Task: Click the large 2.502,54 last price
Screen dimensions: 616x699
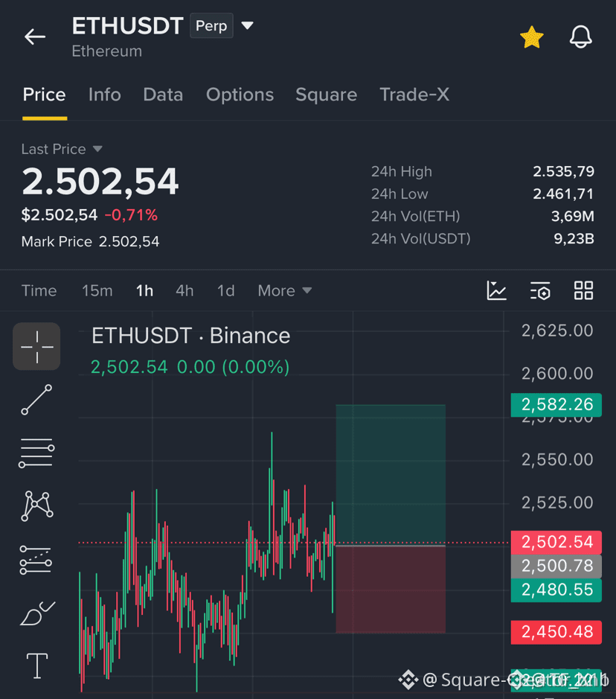Action: coord(100,182)
